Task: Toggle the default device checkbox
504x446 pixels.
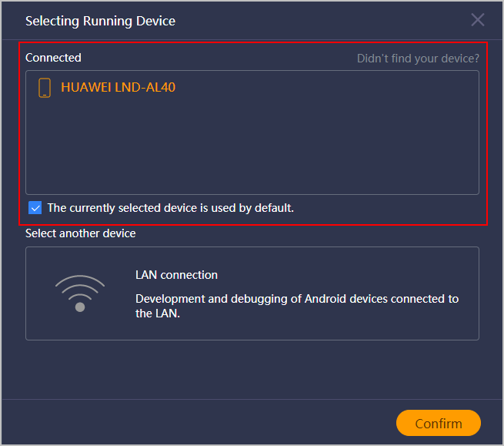Action: tap(35, 208)
